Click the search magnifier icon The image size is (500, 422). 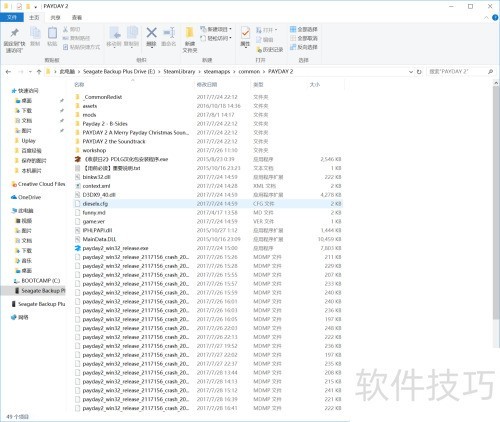coord(490,72)
